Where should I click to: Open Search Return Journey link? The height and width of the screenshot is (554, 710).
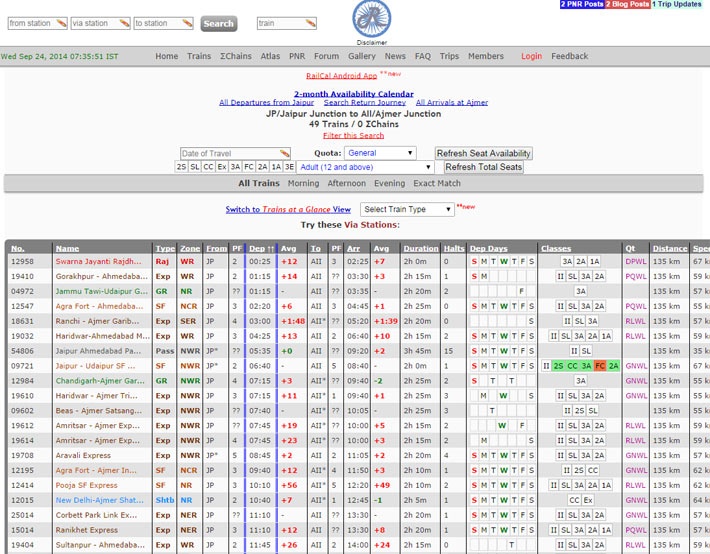pyautogui.click(x=365, y=103)
